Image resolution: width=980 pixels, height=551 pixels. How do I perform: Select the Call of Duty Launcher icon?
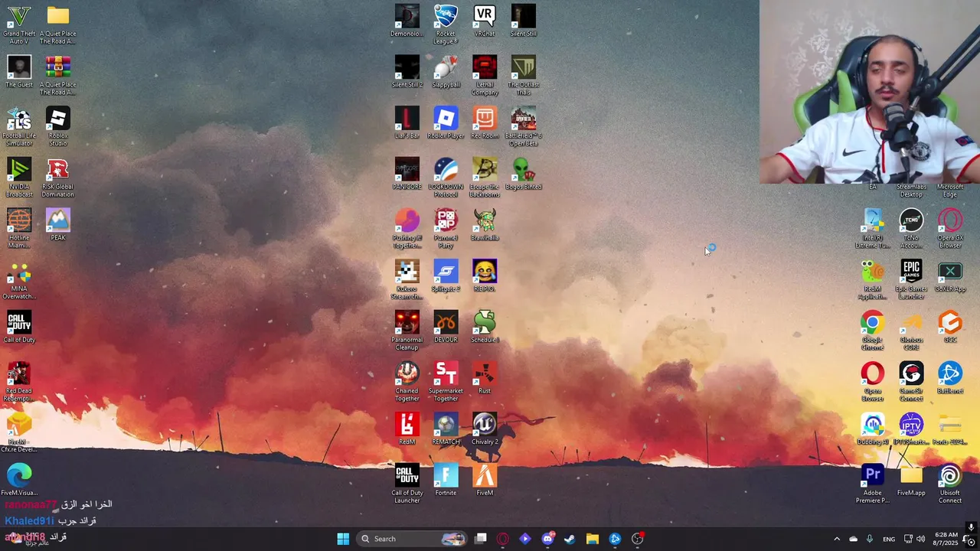pyautogui.click(x=407, y=484)
